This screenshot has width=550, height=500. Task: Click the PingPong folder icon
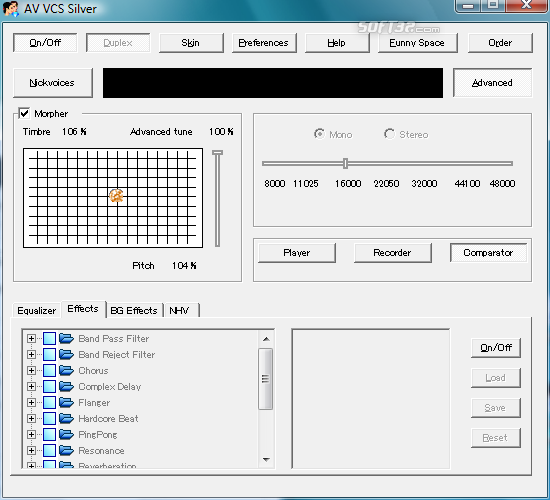66,434
